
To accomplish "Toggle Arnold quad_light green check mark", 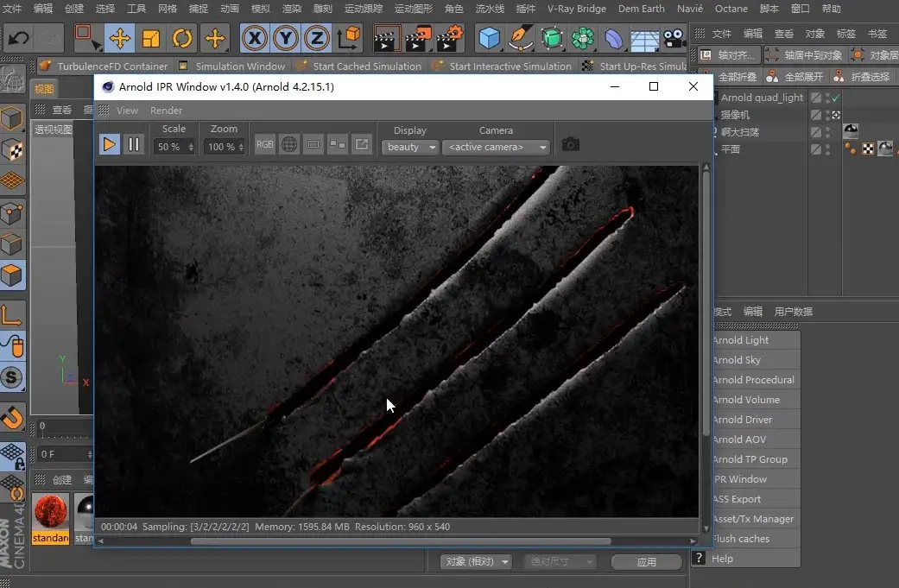I will point(836,98).
